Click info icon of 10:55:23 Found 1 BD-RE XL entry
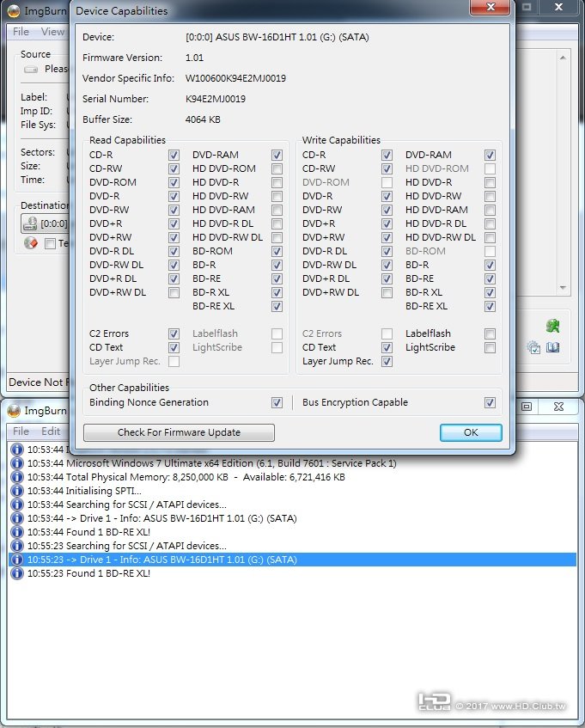This screenshot has height=728, width=585. (16, 573)
